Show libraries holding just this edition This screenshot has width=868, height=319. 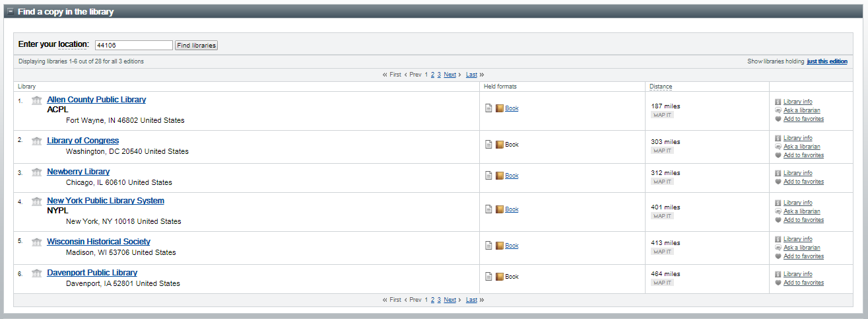point(827,61)
